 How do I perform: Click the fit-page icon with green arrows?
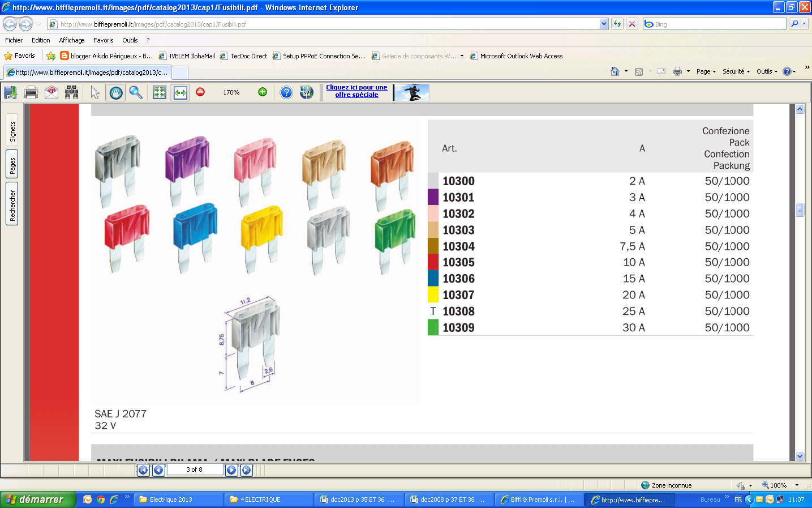tap(160, 92)
